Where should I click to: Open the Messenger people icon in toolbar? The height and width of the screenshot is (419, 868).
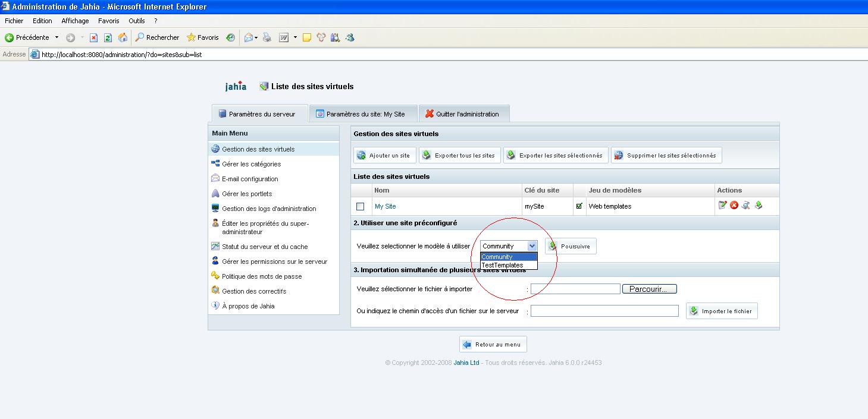pyautogui.click(x=350, y=37)
